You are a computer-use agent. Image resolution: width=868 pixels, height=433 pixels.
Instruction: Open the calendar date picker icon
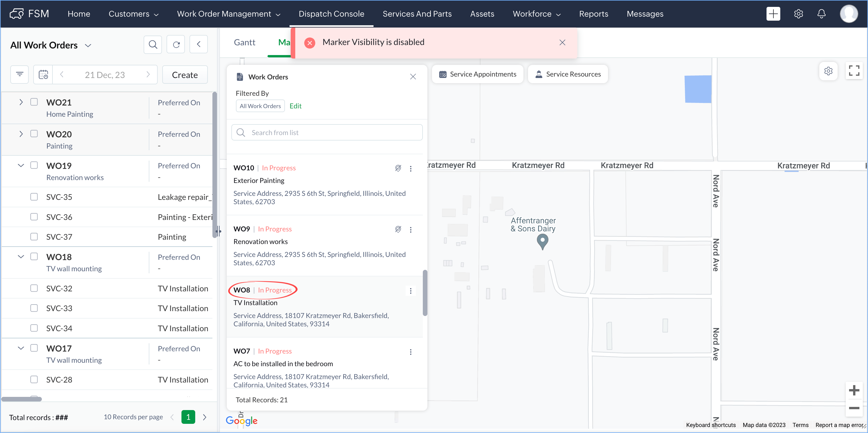[43, 75]
